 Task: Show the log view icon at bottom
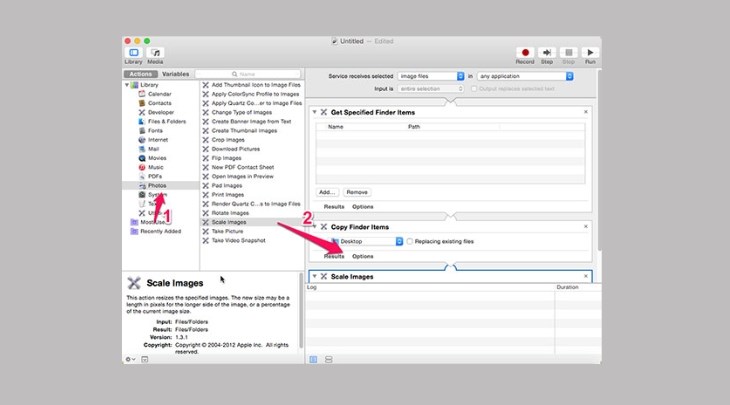click(313, 358)
